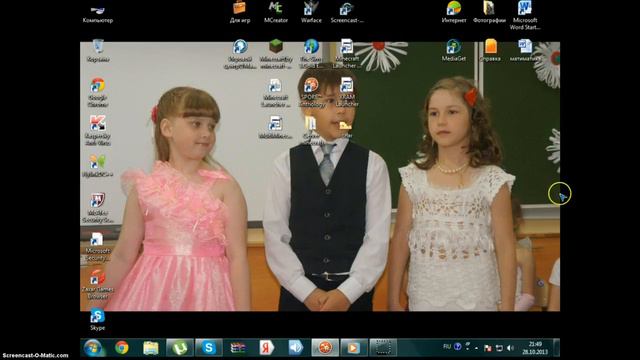640x360 pixels.
Task: Open uTorrent from the taskbar
Action: point(180,348)
